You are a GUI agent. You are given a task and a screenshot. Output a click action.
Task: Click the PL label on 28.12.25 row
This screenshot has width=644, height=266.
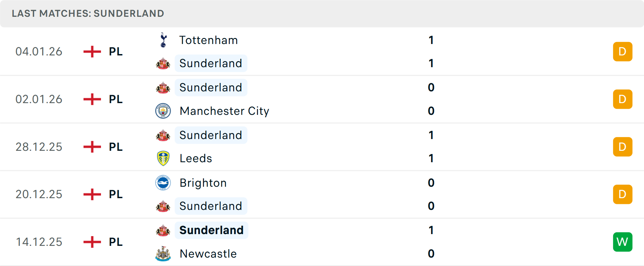coord(116,147)
